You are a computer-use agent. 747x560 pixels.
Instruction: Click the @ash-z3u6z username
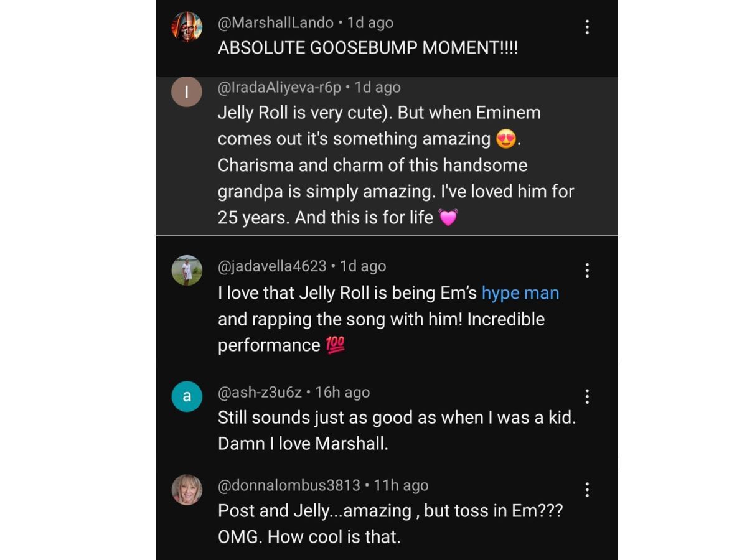260,393
